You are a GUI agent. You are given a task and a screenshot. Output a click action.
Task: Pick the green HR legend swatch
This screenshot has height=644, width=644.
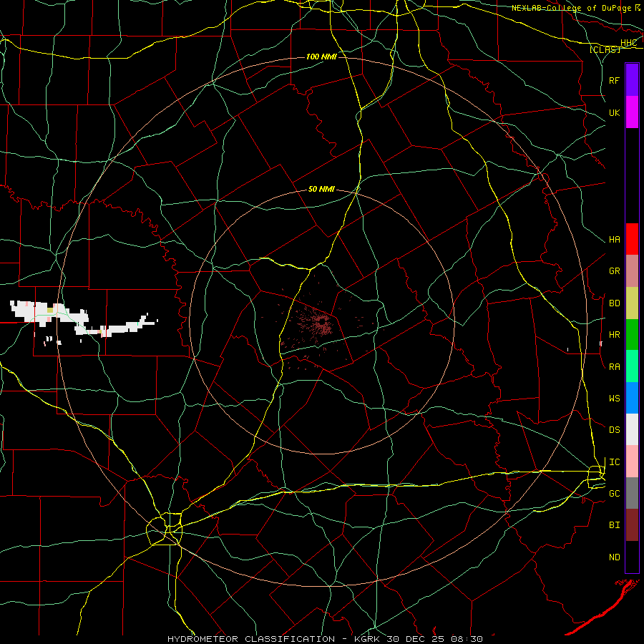click(x=632, y=334)
